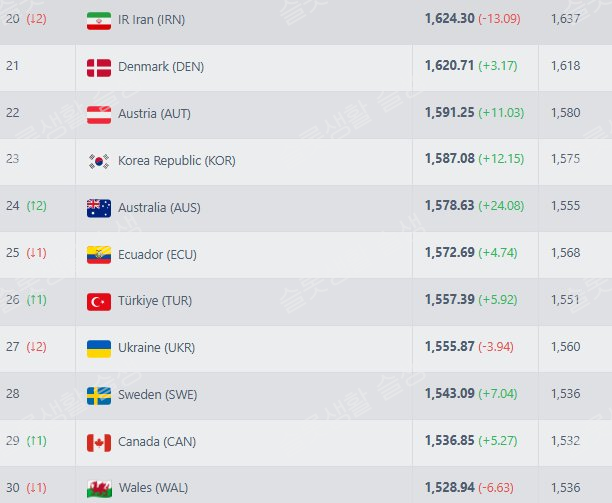Click the Korea Republic flag icon
612x503 pixels.
[x=99, y=161]
